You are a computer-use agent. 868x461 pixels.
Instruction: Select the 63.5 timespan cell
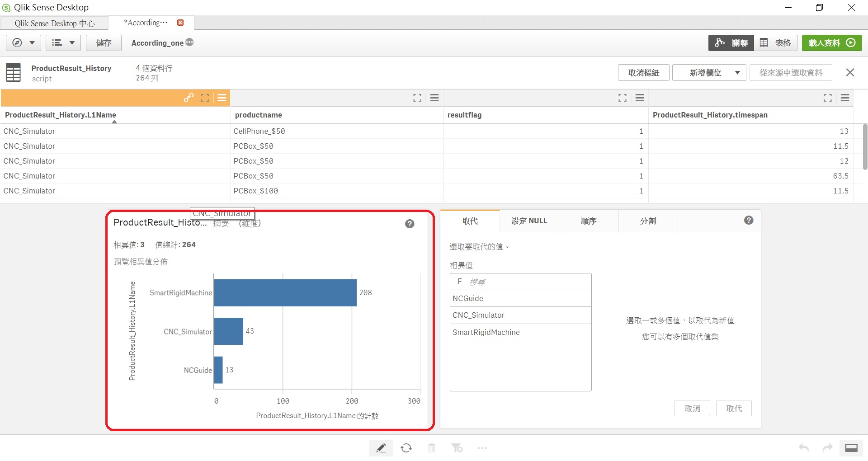pyautogui.click(x=751, y=176)
